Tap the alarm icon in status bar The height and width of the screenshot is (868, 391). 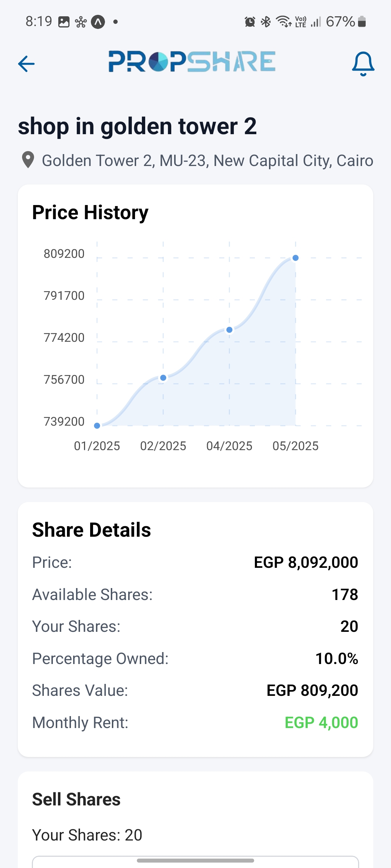pyautogui.click(x=250, y=22)
